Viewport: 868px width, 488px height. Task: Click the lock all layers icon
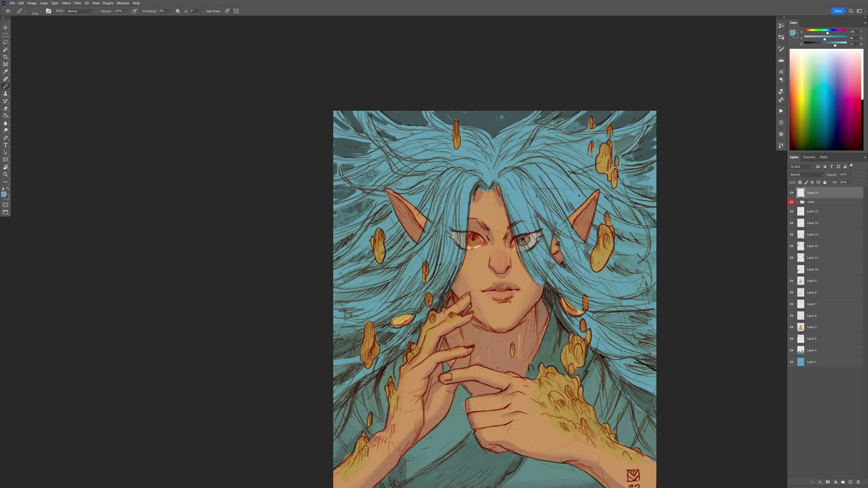(825, 183)
